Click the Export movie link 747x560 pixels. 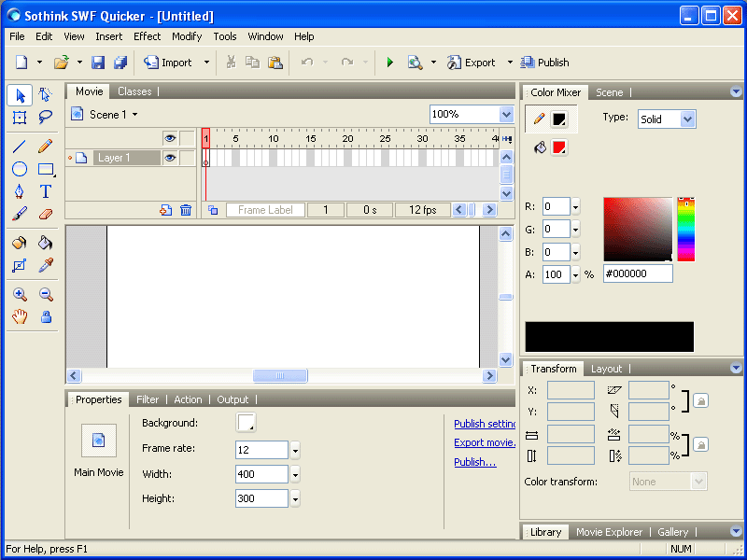pyautogui.click(x=485, y=442)
